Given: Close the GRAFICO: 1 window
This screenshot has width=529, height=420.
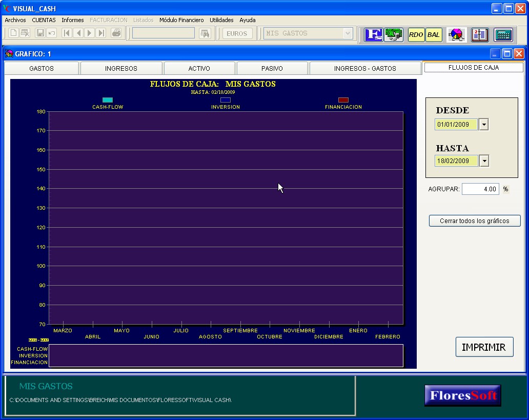Looking at the screenshot, I should (x=519, y=54).
